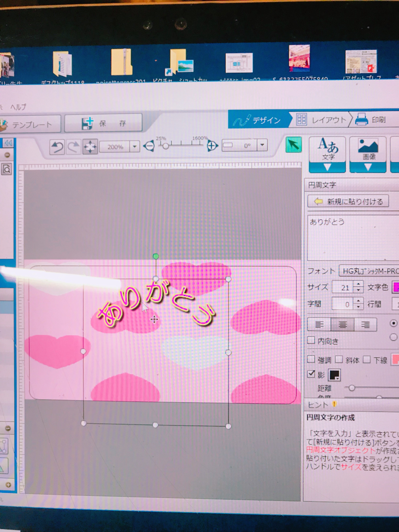Click the curved ありがとう text on canvas
399x532 pixels.
pos(156,304)
